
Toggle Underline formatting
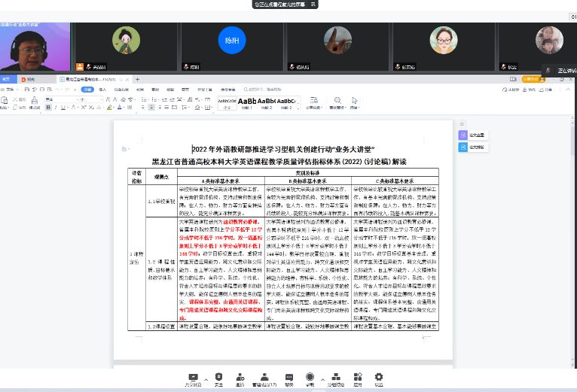[x=63, y=108]
